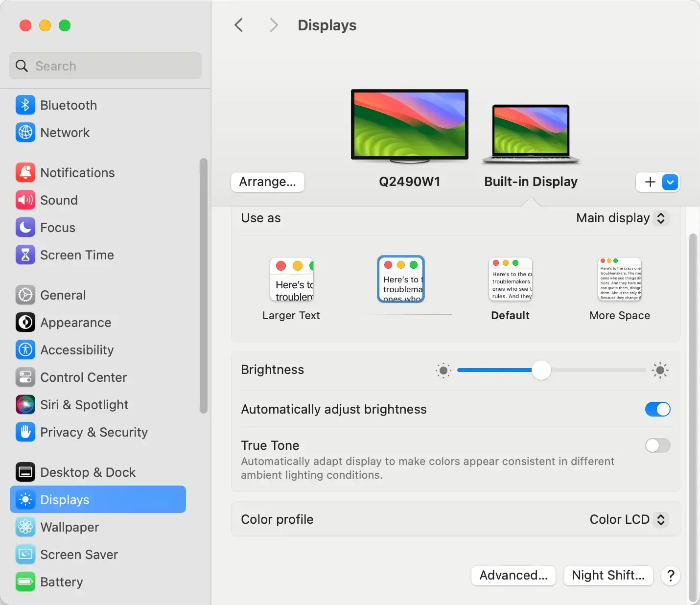This screenshot has width=700, height=605.
Task: Open Network settings pane
Action: [x=65, y=132]
